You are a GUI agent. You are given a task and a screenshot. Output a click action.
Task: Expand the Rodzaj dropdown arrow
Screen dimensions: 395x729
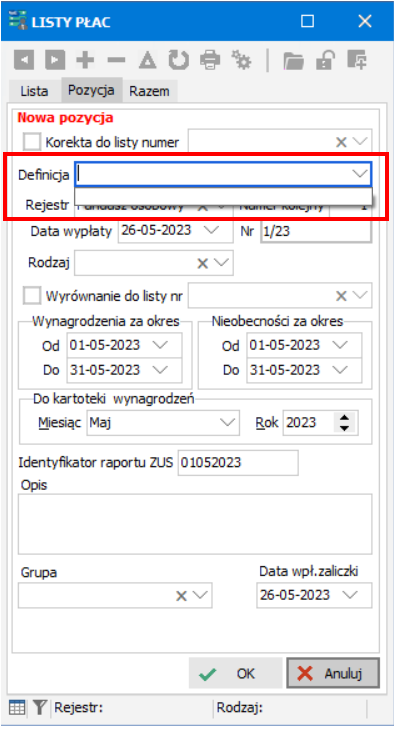coord(222,263)
